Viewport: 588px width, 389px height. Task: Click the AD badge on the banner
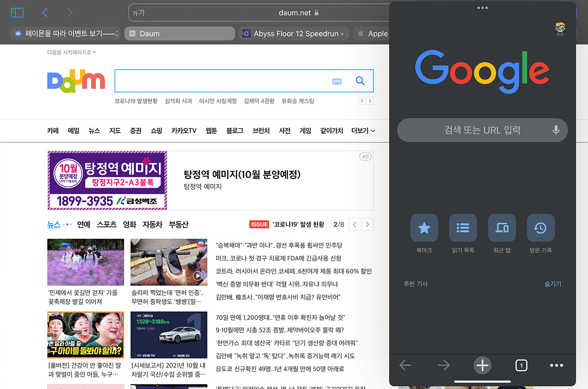[365, 157]
